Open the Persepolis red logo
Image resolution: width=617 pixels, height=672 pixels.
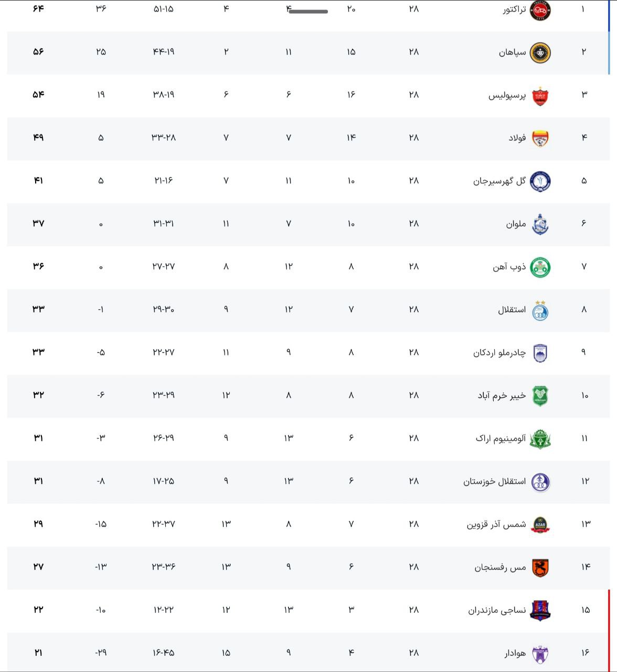pos(540,96)
